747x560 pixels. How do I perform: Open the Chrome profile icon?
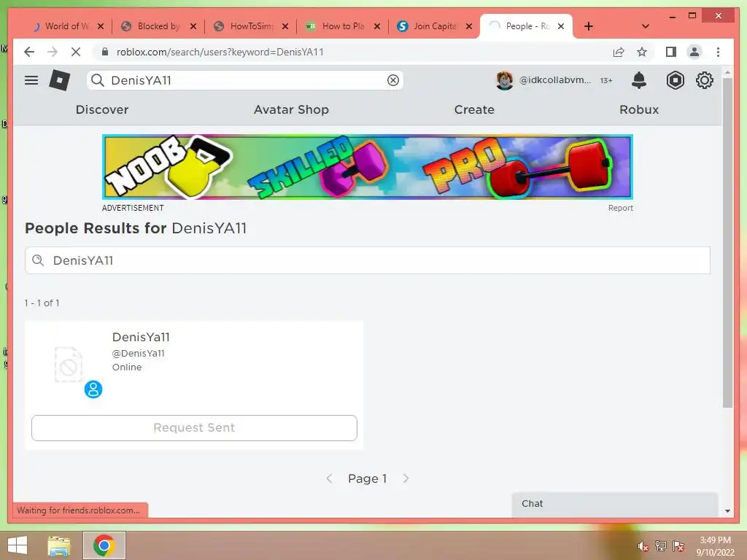pos(694,52)
